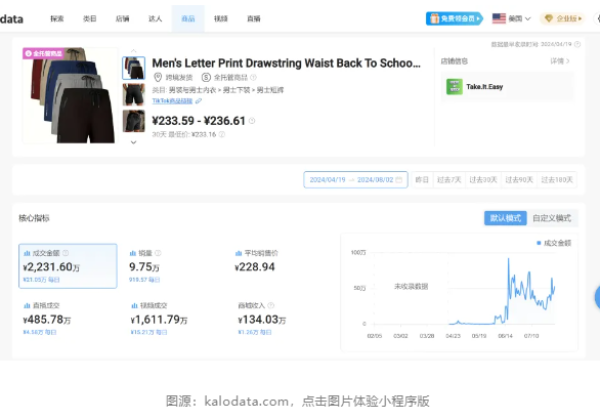Click the date range picker field

[x=355, y=180]
